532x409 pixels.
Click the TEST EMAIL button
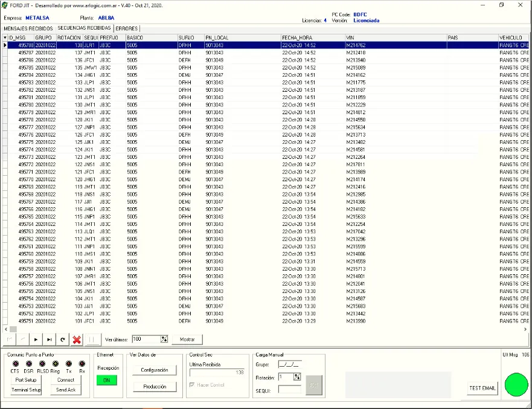coord(482,388)
